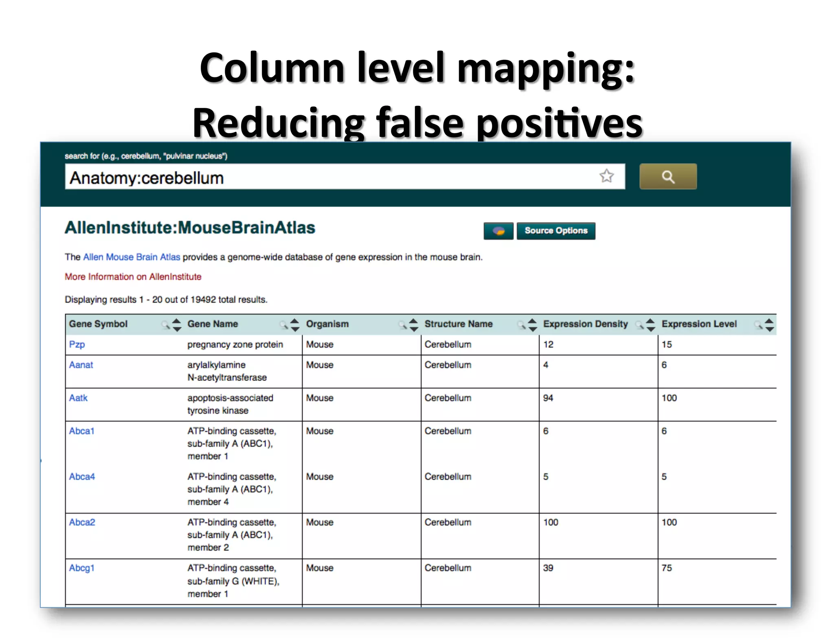This screenshot has height=644, width=834.
Task: Open the Aatk gene link
Action: (x=78, y=398)
